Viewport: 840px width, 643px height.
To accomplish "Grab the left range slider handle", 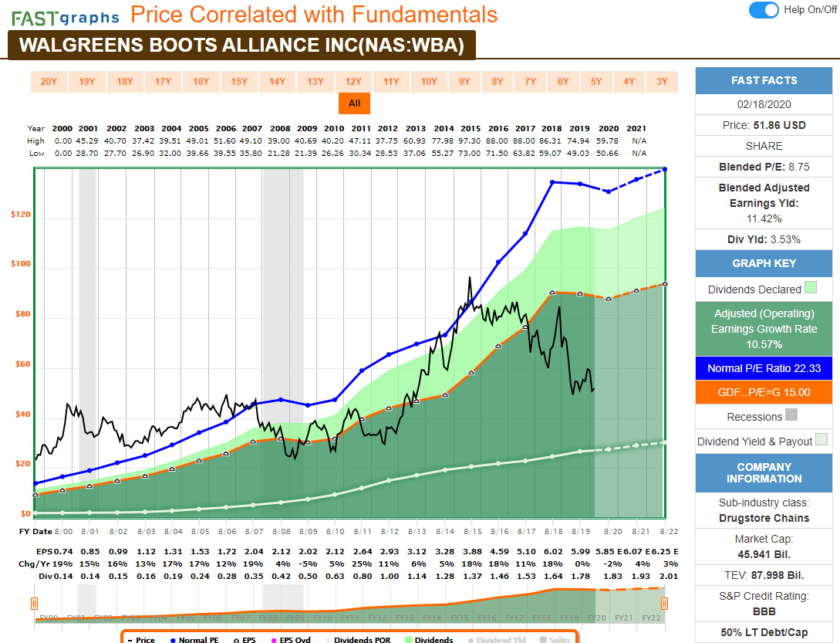I will click(x=34, y=604).
